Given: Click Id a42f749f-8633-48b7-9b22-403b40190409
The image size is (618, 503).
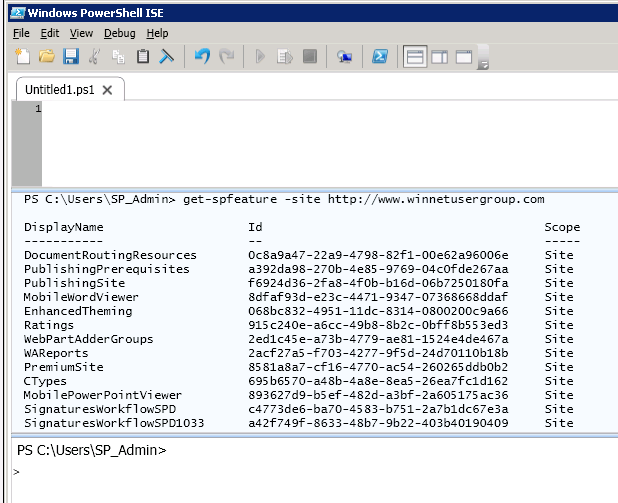Looking at the screenshot, I should point(378,423).
